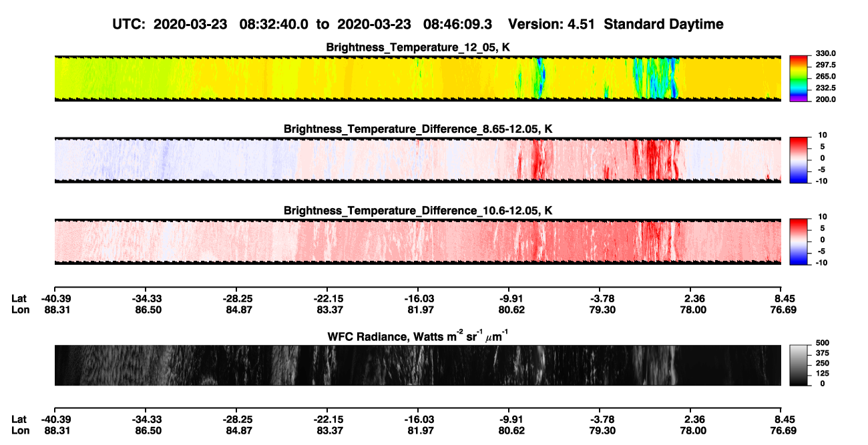Screen dimensions: 868x445
Task: Click the 10.6-12.05 difference image strip
Action: (x=418, y=242)
